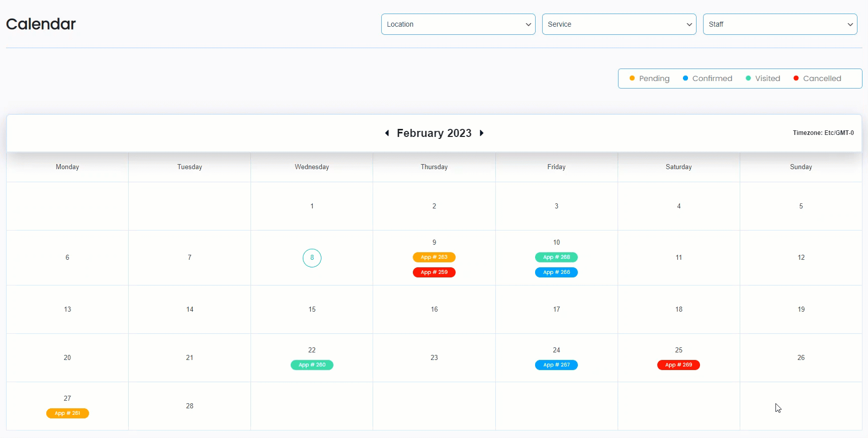Select the circled date 8
Viewport: 868px width, 438px height.
[312, 258]
